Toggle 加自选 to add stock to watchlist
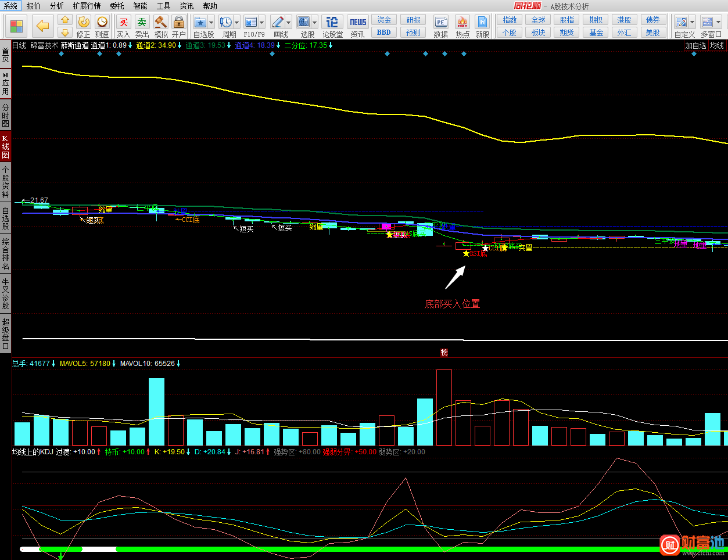This screenshot has width=728, height=560. [x=695, y=45]
